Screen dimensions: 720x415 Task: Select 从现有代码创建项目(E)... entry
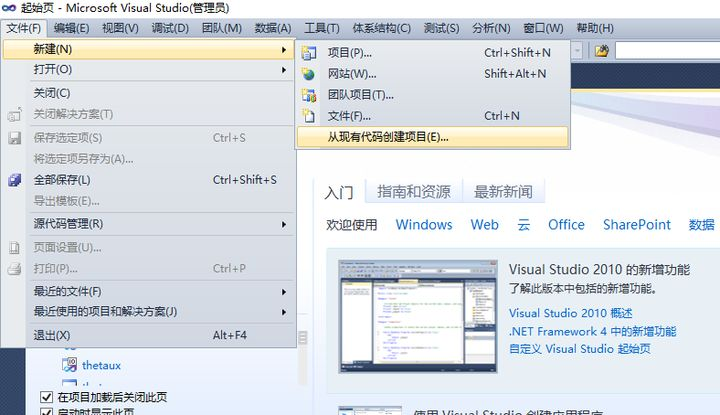(433, 137)
